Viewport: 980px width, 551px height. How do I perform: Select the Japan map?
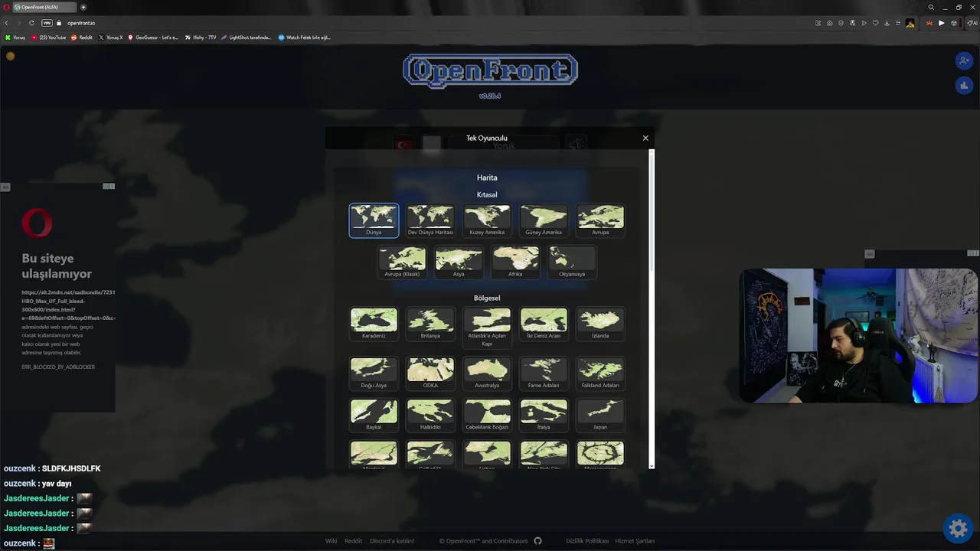[600, 415]
